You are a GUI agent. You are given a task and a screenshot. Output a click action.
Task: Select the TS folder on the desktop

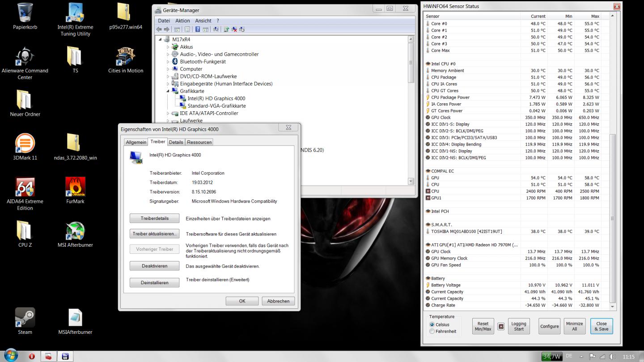coord(75,60)
